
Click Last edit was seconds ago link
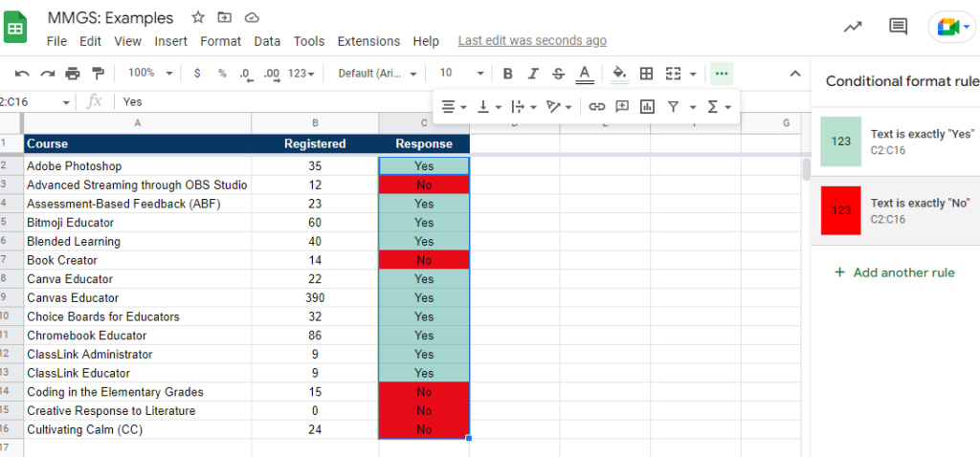(x=532, y=40)
